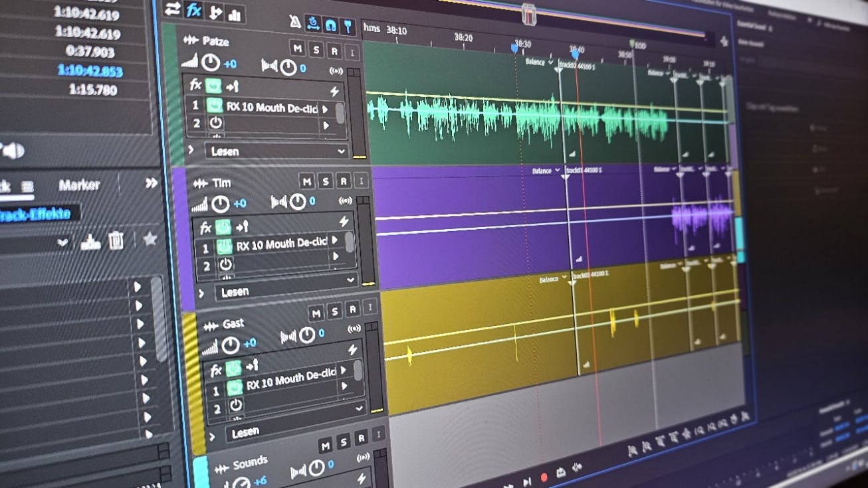The width and height of the screenshot is (868, 488).
Task: Expand Gast track automation lanes chevron
Action: pyautogui.click(x=212, y=436)
